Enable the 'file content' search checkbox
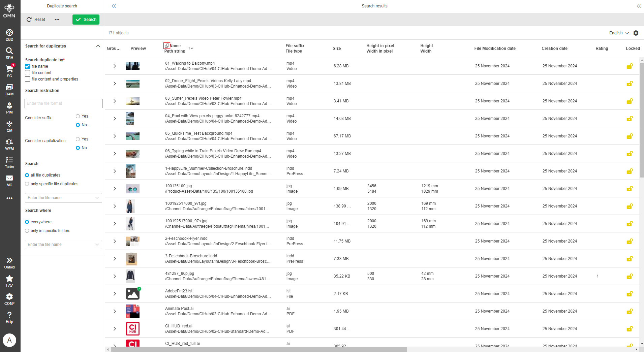644x352 pixels. (x=27, y=72)
